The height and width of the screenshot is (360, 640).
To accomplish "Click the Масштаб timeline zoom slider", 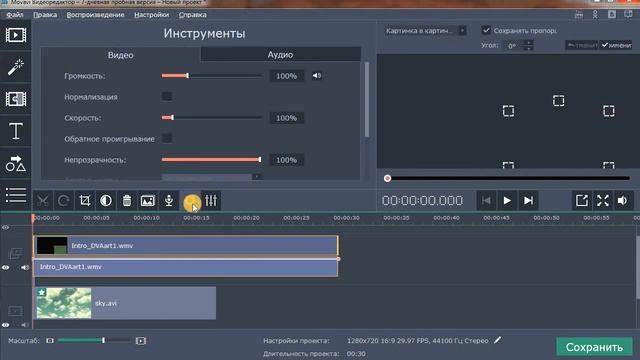I will (94, 340).
